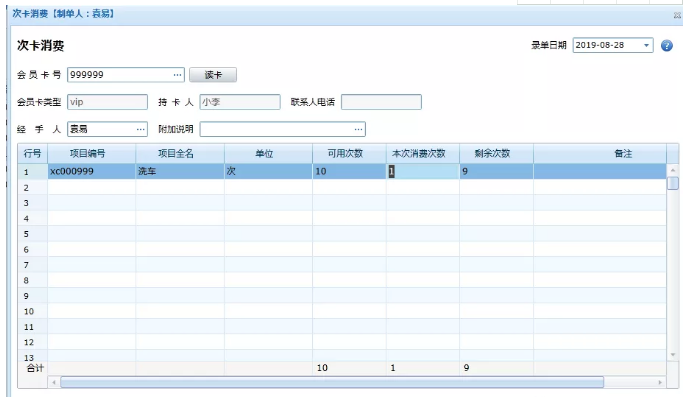Click the 项目全名 column header
Viewport: 690px width, 397px height.
point(180,154)
